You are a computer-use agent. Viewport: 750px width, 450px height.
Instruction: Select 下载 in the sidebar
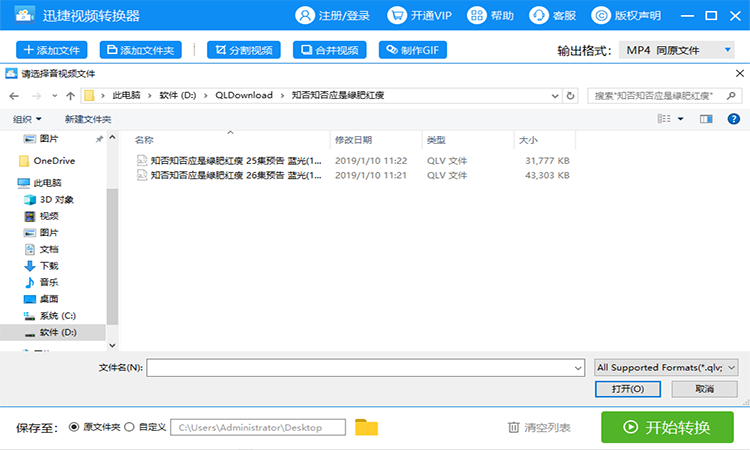click(x=42, y=266)
